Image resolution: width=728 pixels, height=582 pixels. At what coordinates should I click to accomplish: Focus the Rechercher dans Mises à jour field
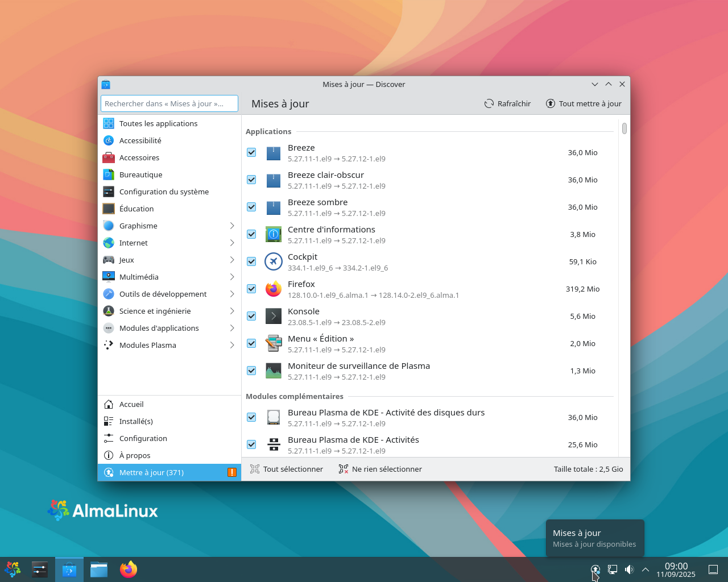coord(169,103)
